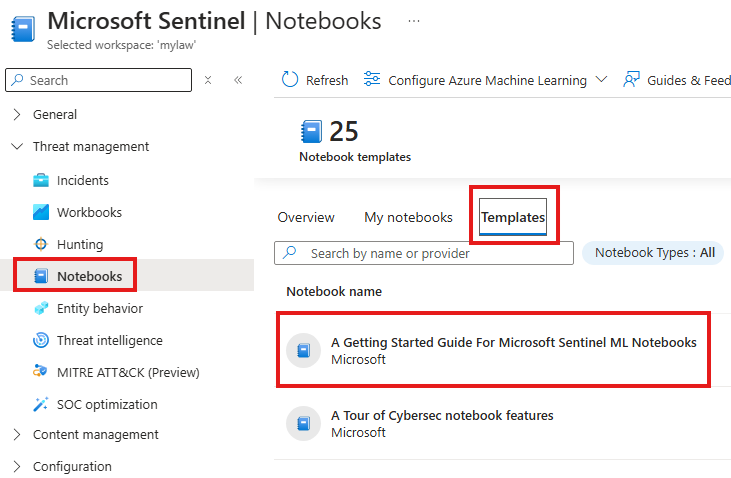Click the Refresh button label
The height and width of the screenshot is (478, 731).
(x=327, y=80)
